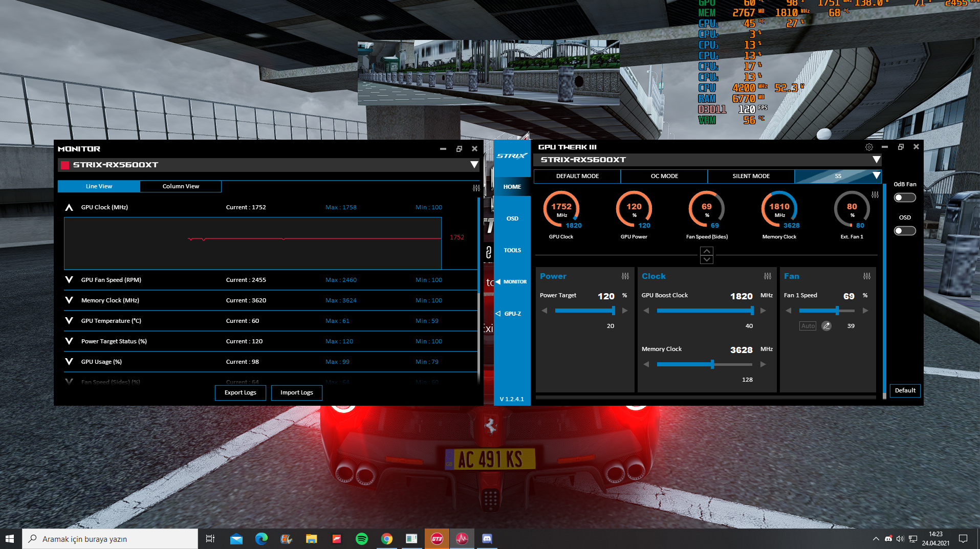Increase Memory Clock with right arrow

pyautogui.click(x=763, y=364)
